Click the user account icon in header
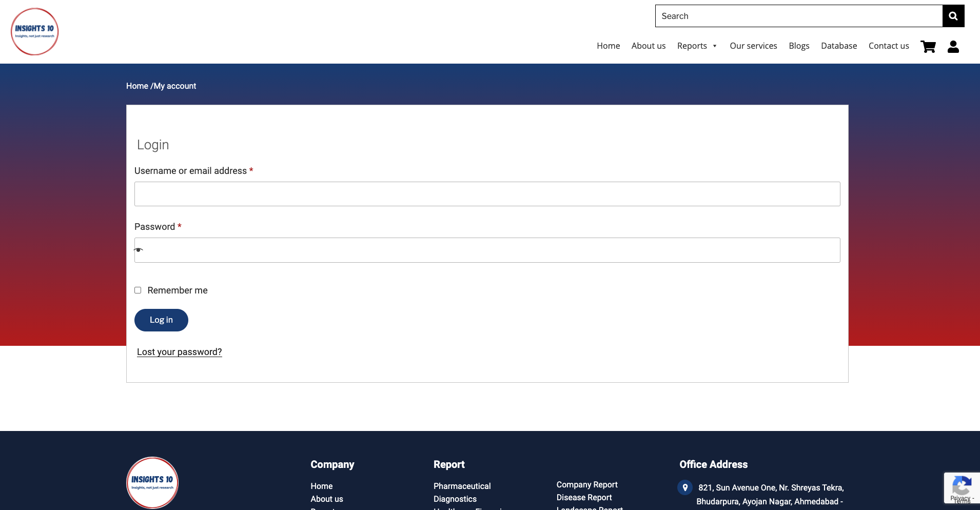 point(953,46)
